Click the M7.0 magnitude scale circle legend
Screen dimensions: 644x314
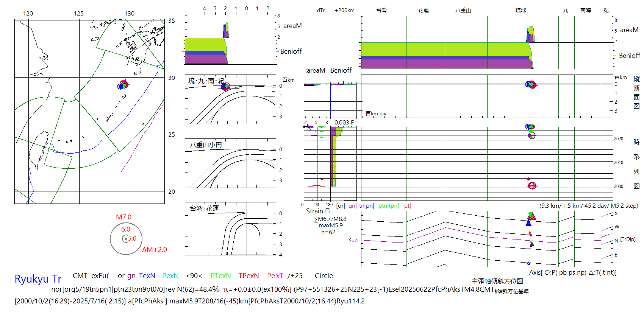point(126,238)
